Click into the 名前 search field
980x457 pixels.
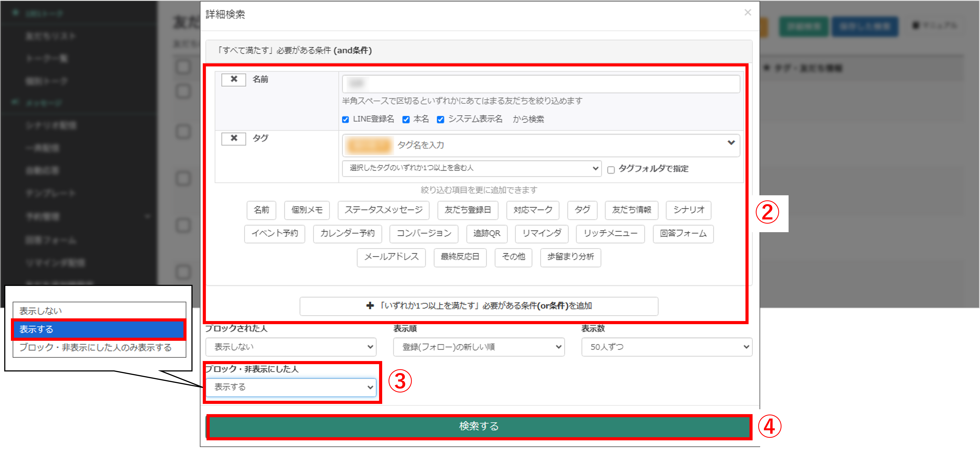[541, 84]
